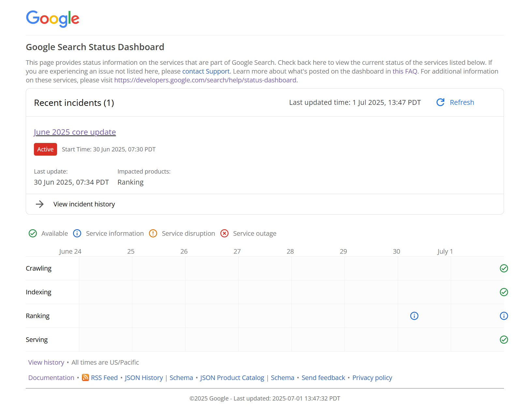Image resolution: width=532 pixels, height=408 pixels.
Task: Click the '28' timeline date header
Action: coord(290,251)
